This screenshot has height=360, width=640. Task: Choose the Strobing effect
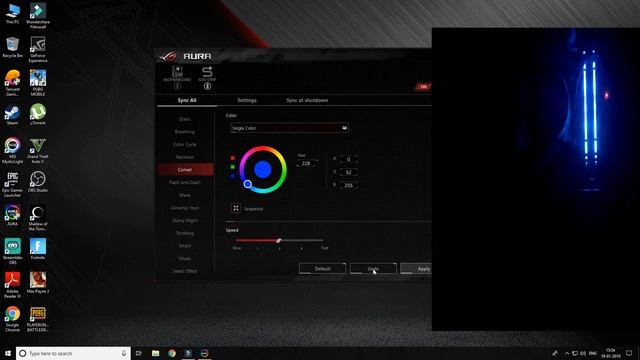(x=185, y=233)
